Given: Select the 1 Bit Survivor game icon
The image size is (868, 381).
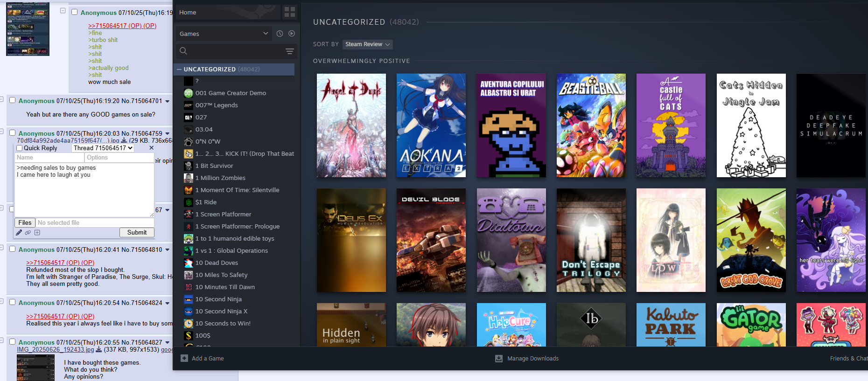Looking at the screenshot, I should coord(189,166).
